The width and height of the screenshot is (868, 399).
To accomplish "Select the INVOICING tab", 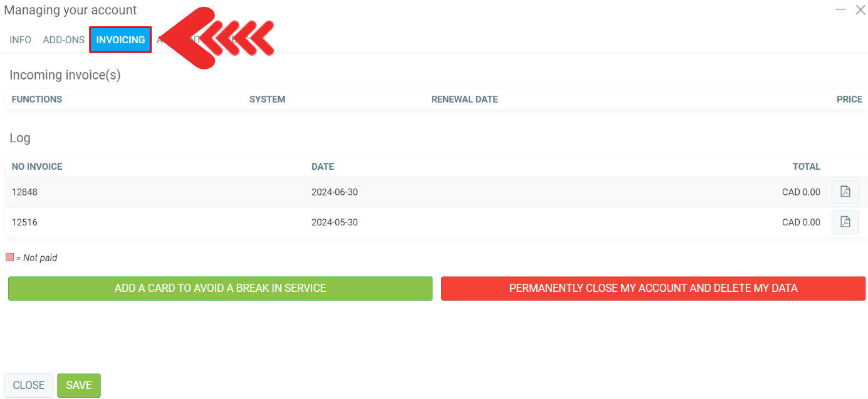I will [120, 39].
